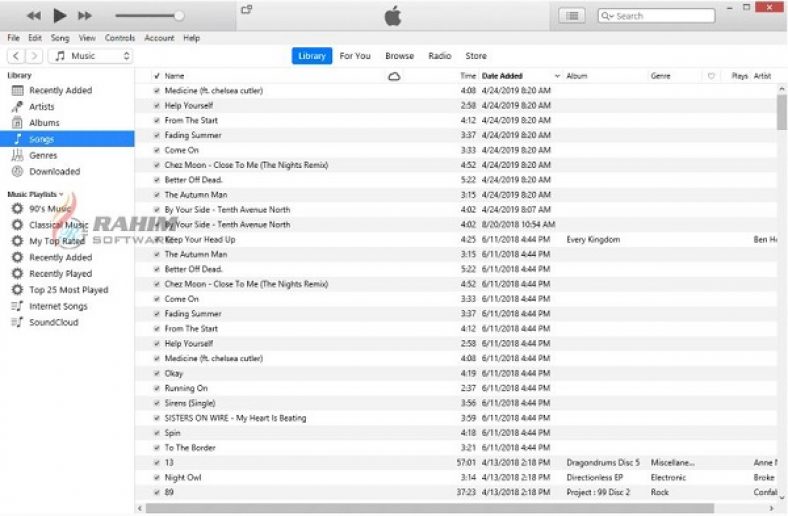Switch to the Radio tab

pyautogui.click(x=440, y=56)
